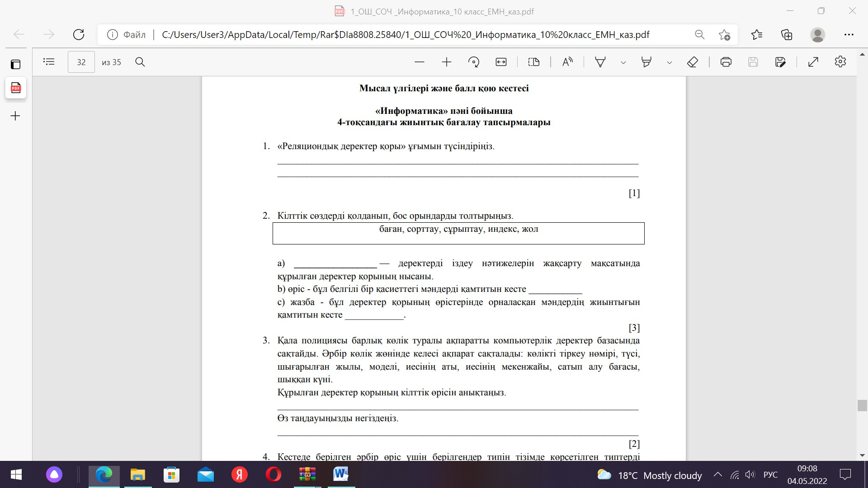Expand the draw tool options dropdown

click(x=623, y=63)
